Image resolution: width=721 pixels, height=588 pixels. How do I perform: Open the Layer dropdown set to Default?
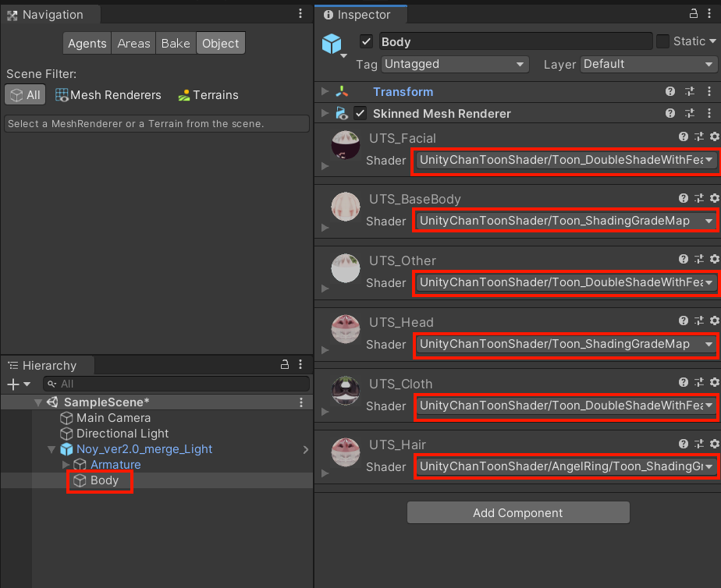click(x=648, y=64)
